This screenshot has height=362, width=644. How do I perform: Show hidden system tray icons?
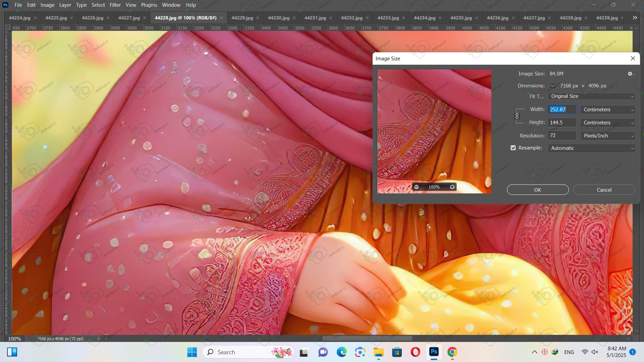535,352
